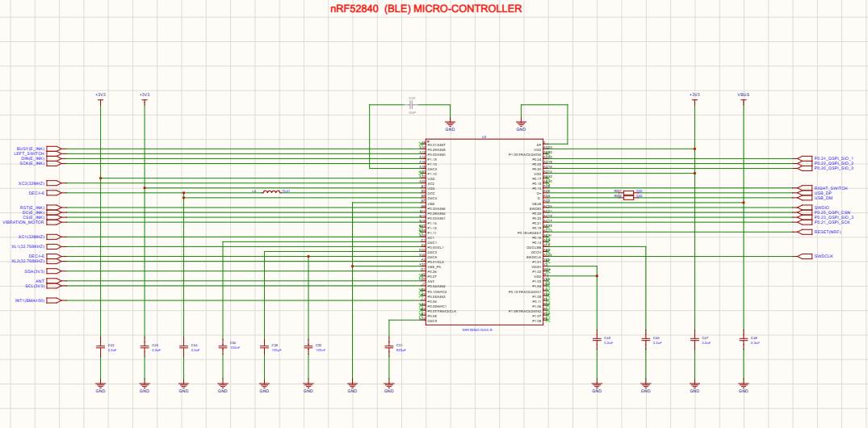Click the VSS_PA pin label on chip
The width and height of the screenshot is (868, 428).
434,266
